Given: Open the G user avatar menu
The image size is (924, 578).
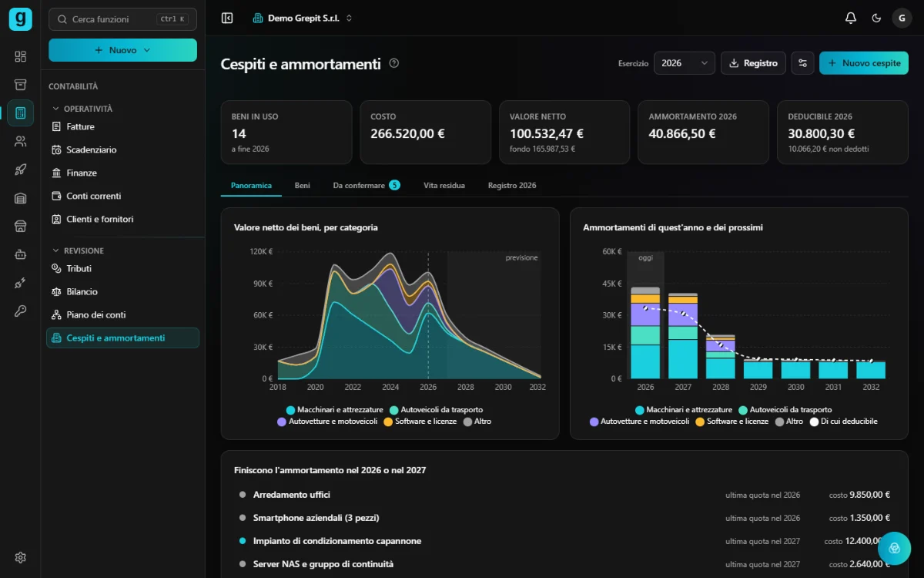Looking at the screenshot, I should pos(902,18).
